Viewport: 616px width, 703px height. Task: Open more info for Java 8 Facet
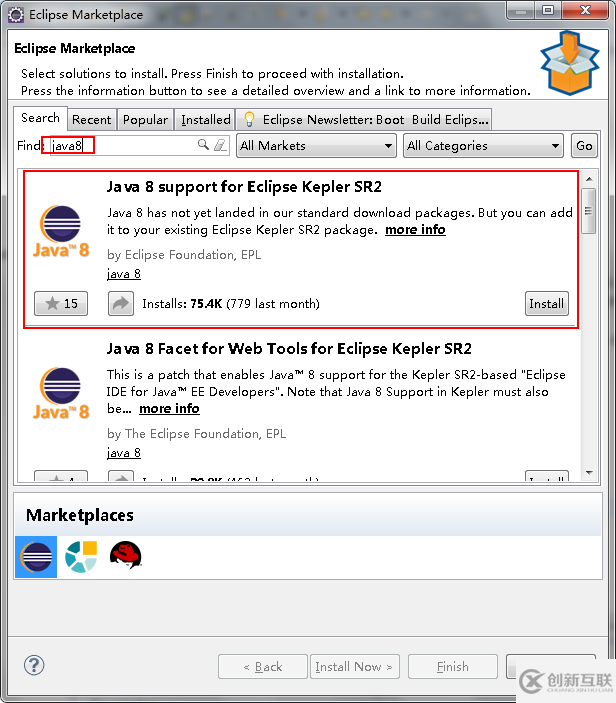(169, 408)
